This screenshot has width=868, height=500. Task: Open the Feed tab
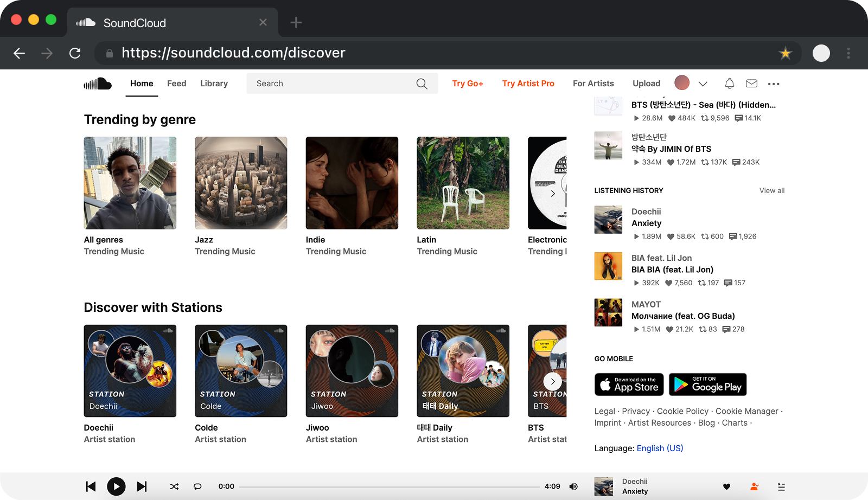tap(177, 84)
